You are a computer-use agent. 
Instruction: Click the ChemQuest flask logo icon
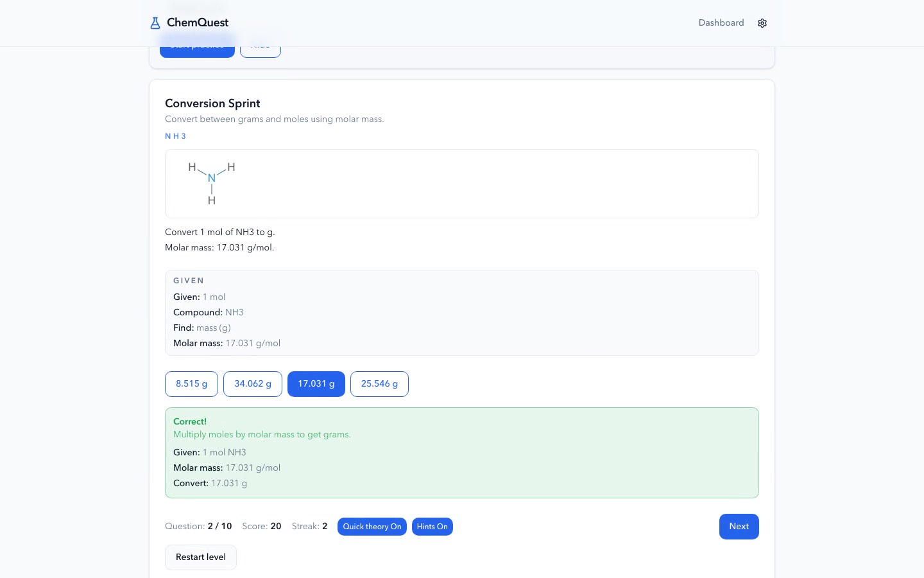(155, 23)
